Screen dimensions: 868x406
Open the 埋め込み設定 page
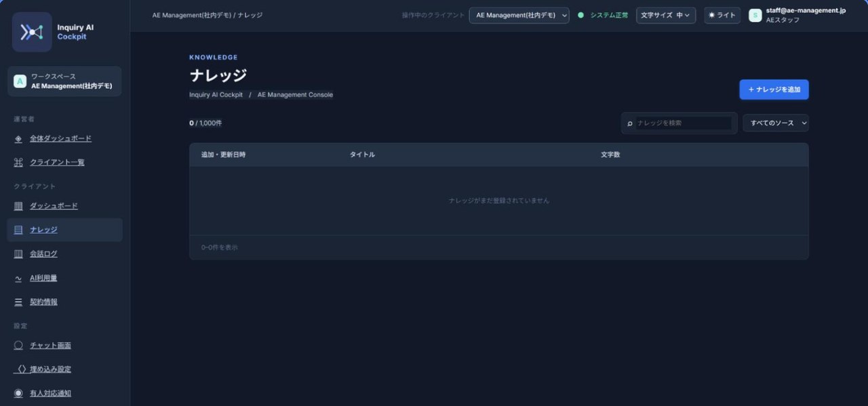[64, 369]
